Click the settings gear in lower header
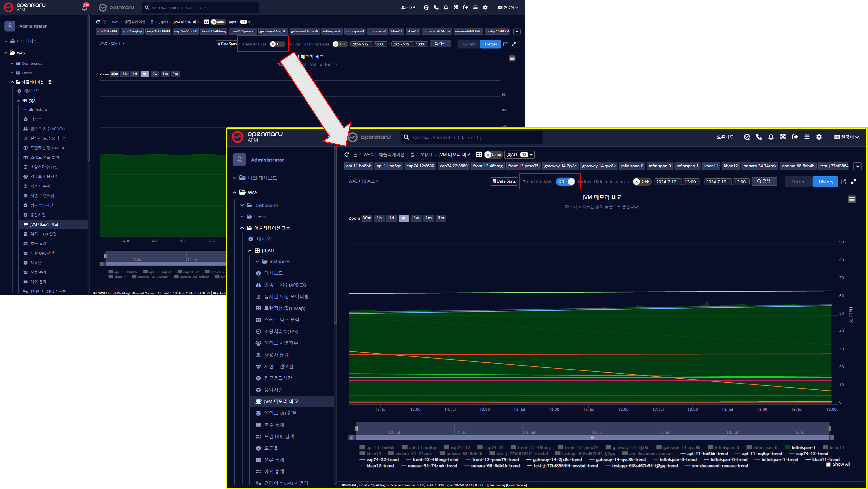The width and height of the screenshot is (868, 489). (819, 137)
